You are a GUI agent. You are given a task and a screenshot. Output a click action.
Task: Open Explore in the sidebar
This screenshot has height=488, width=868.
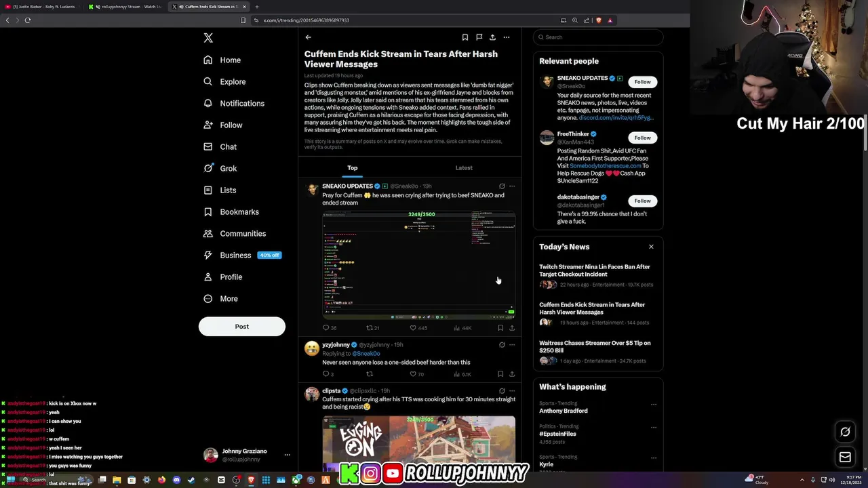tap(224, 81)
